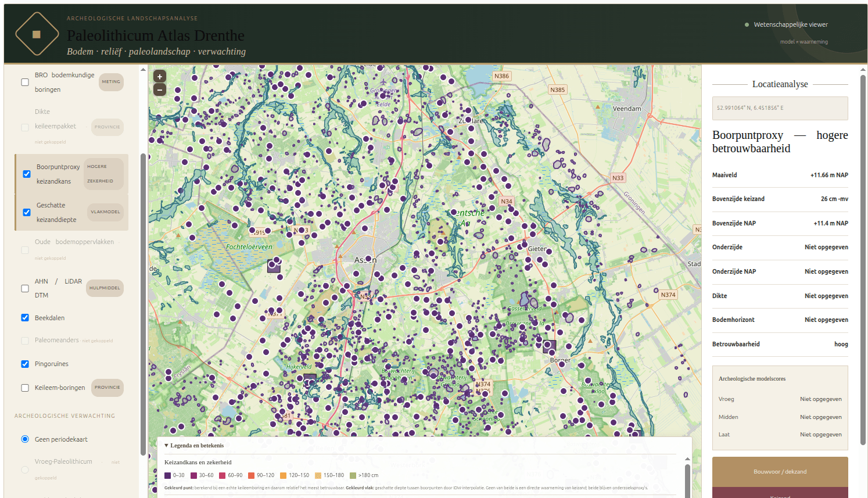Click the HOGERE ZEKERHEID badge
The height and width of the screenshot is (498, 868).
pyautogui.click(x=103, y=174)
